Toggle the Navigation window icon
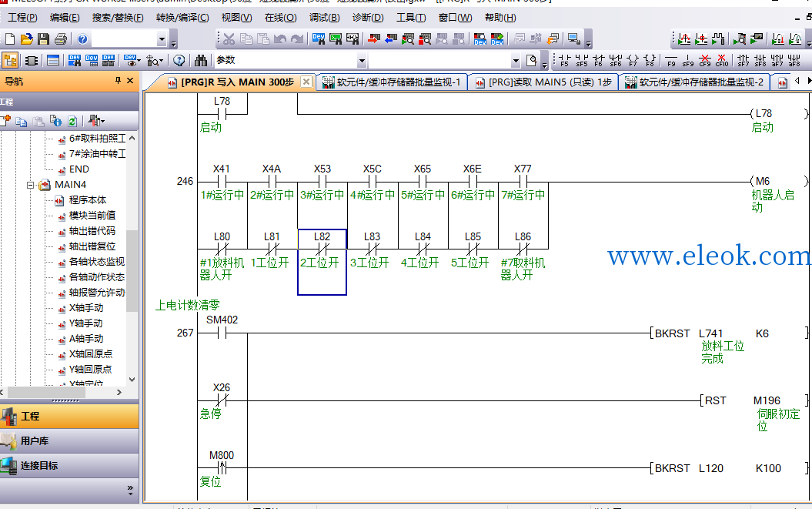Image resolution: width=812 pixels, height=509 pixels. (10, 61)
